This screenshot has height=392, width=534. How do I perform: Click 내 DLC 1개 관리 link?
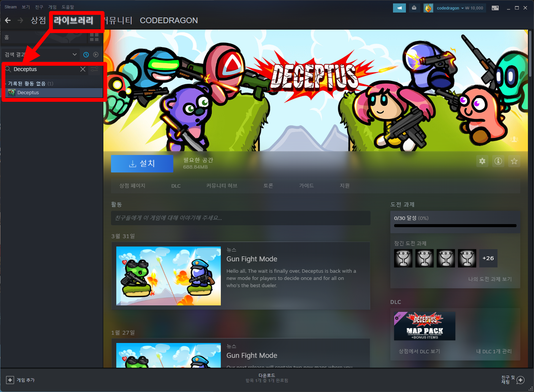point(494,351)
